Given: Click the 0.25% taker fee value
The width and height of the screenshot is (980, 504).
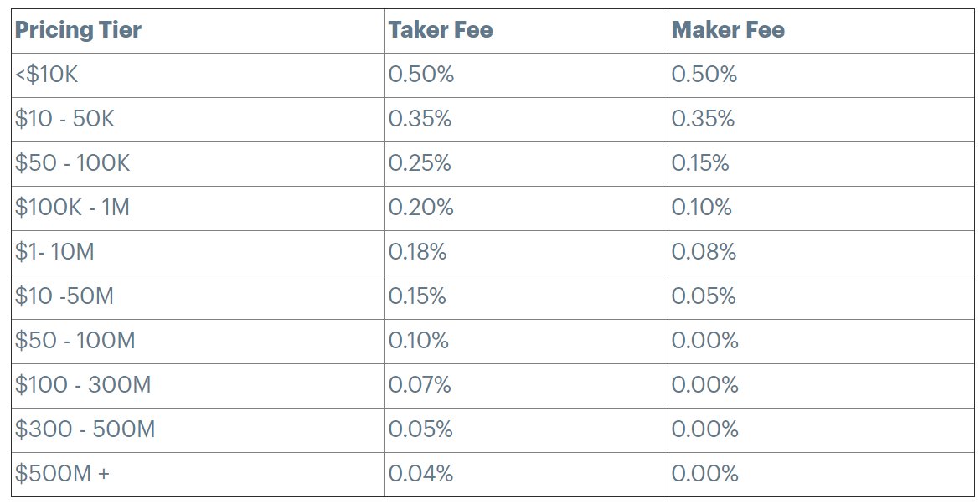Looking at the screenshot, I should pyautogui.click(x=420, y=163).
